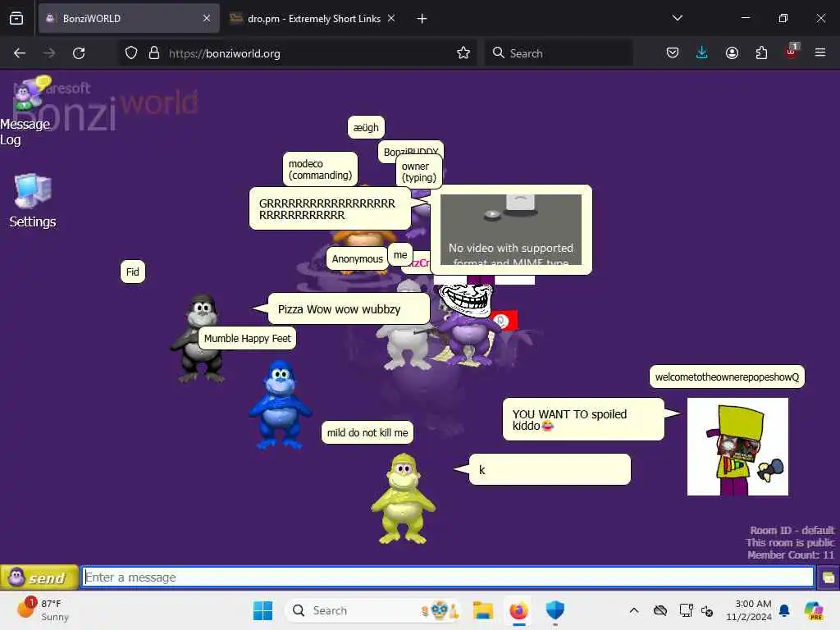
Task: Click the blue Bonzi gorilla character
Action: click(281, 404)
